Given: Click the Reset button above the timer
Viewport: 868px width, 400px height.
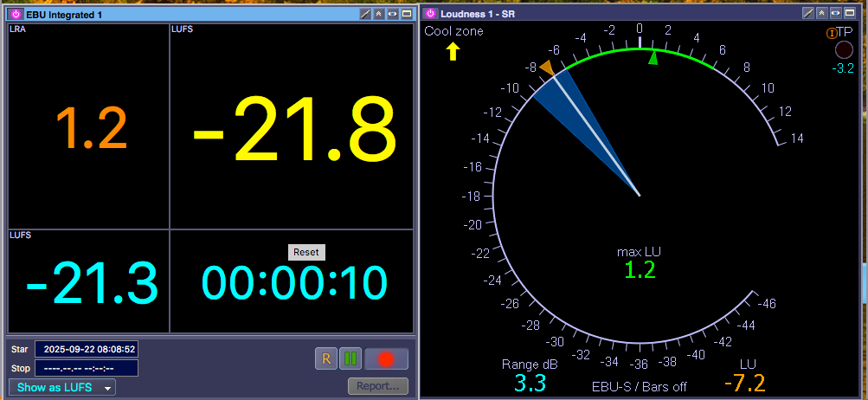Looking at the screenshot, I should [306, 252].
